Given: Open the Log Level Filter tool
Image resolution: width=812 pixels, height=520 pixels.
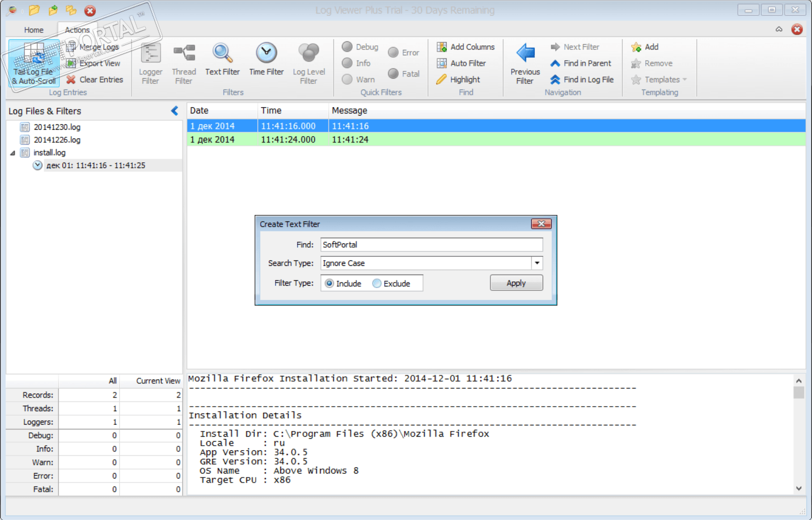Looking at the screenshot, I should pos(308,64).
